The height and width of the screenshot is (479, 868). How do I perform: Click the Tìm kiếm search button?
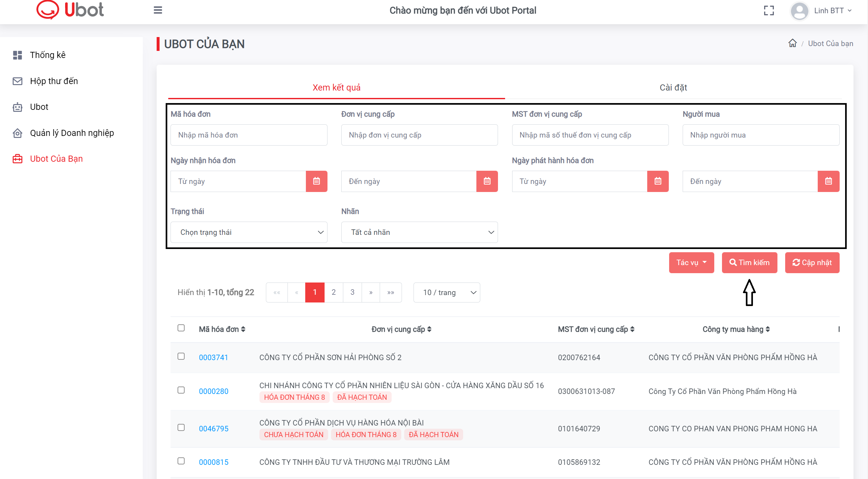click(x=749, y=263)
